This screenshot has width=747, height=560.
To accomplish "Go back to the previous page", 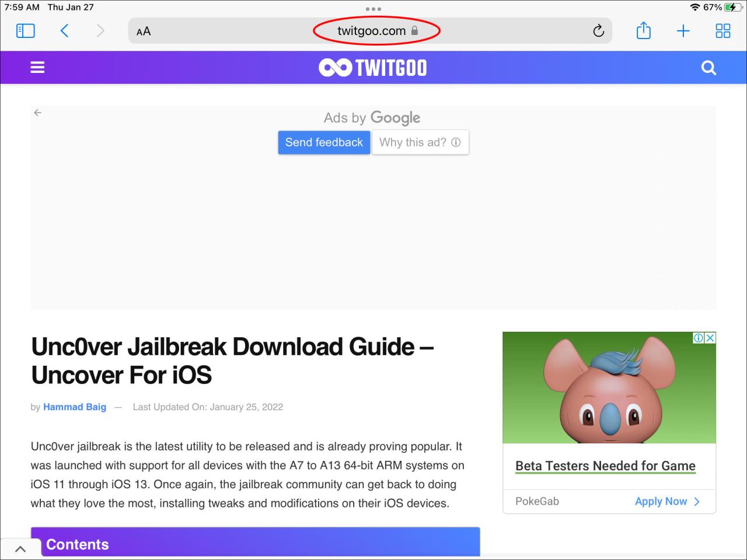I will tap(65, 31).
